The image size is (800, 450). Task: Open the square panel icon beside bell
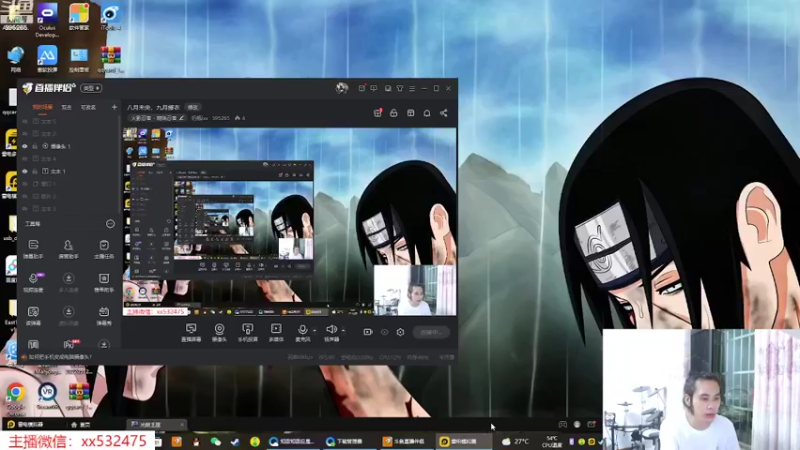[x=411, y=113]
